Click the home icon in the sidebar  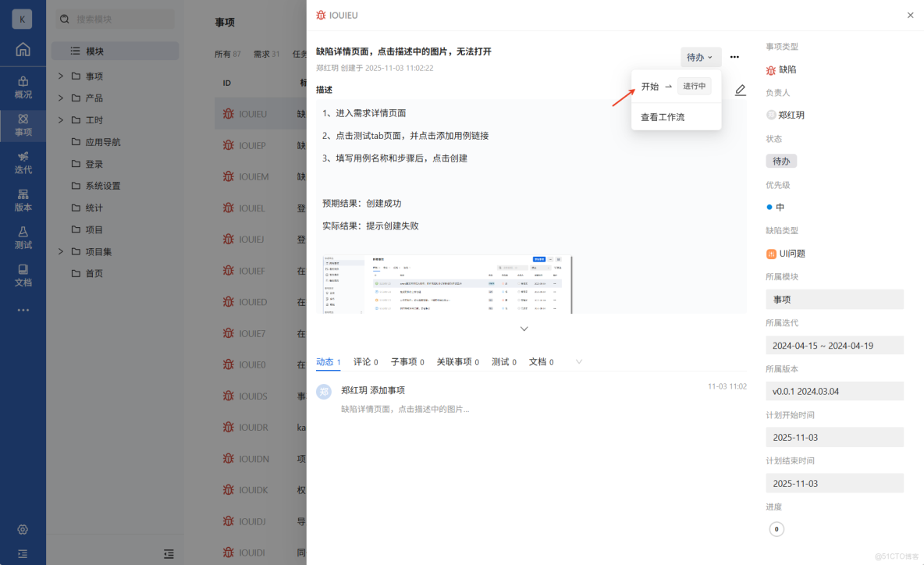pyautogui.click(x=23, y=48)
